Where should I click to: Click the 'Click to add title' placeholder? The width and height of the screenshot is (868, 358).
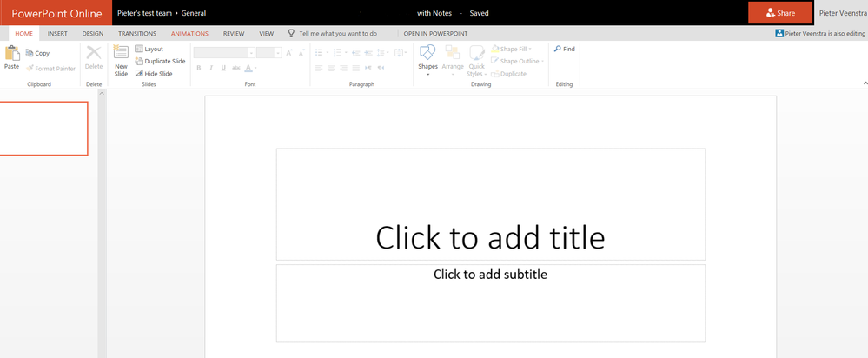(490, 204)
